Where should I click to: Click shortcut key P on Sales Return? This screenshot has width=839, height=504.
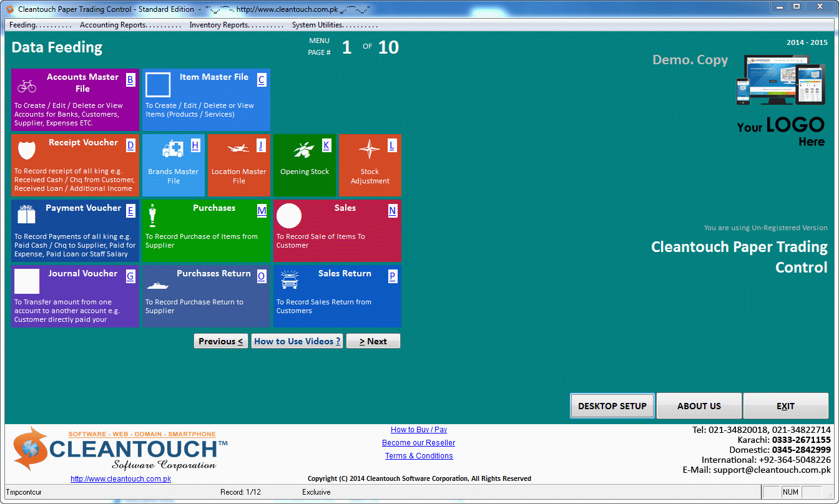tap(393, 276)
